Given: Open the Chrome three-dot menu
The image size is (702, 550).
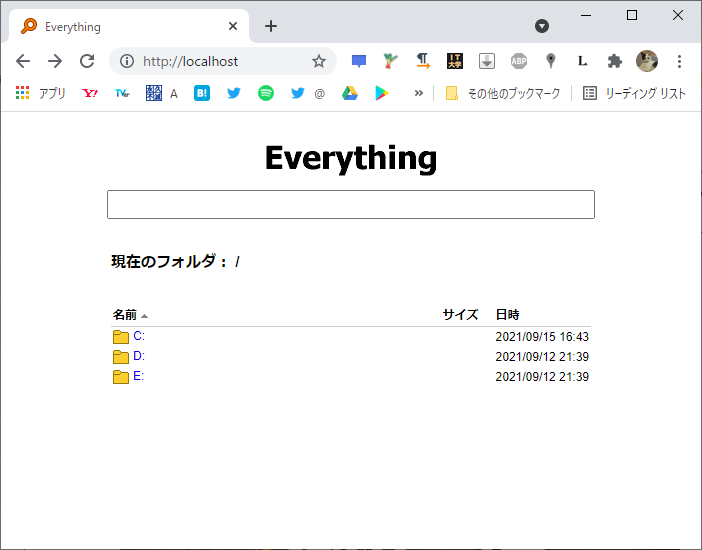Looking at the screenshot, I should pos(679,61).
